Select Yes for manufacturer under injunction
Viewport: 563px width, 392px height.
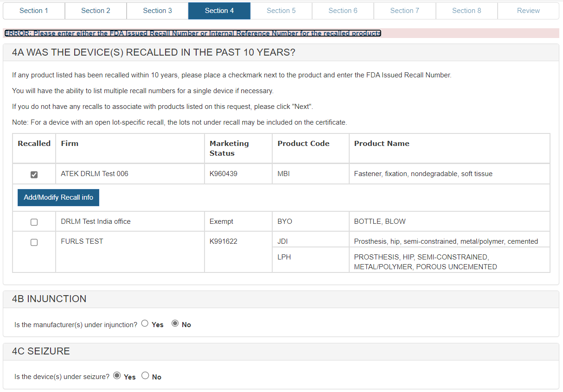[x=145, y=324]
